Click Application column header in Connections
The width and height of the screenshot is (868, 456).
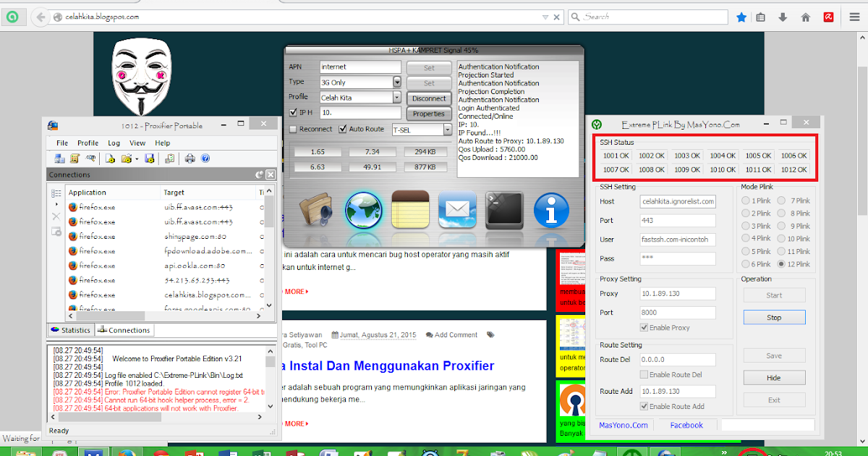coord(113,193)
